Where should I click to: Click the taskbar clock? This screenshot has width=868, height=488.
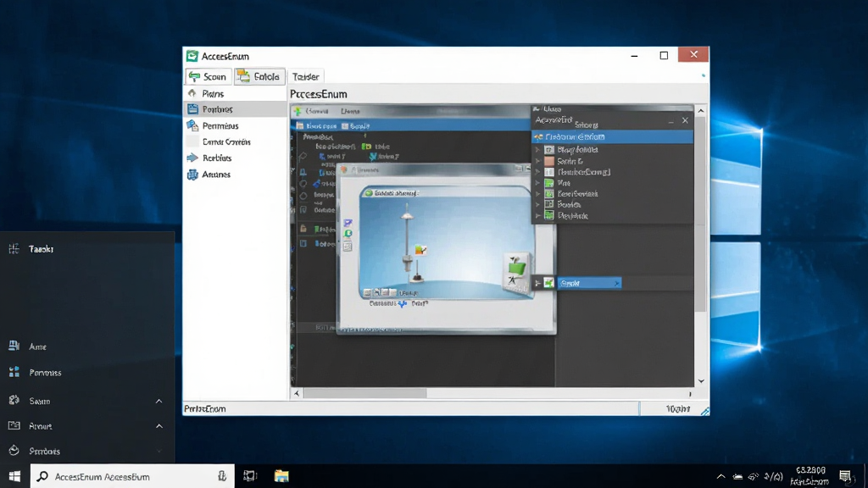pyautogui.click(x=810, y=476)
